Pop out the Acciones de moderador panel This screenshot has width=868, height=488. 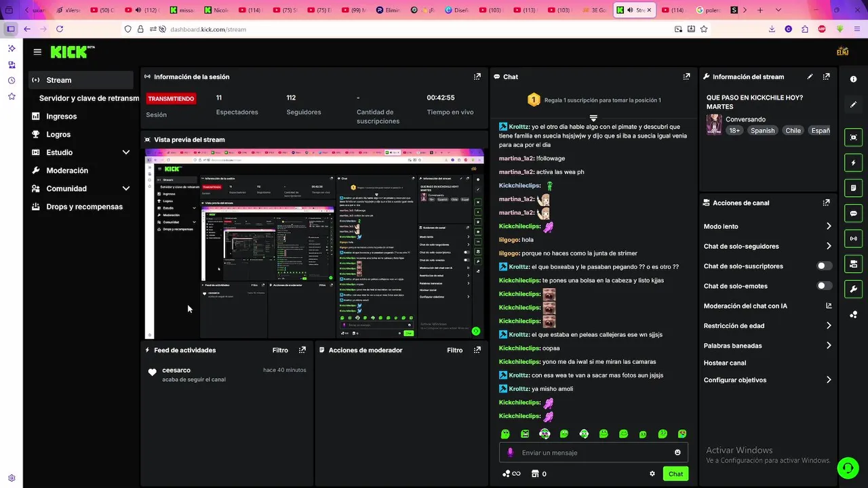pyautogui.click(x=477, y=350)
